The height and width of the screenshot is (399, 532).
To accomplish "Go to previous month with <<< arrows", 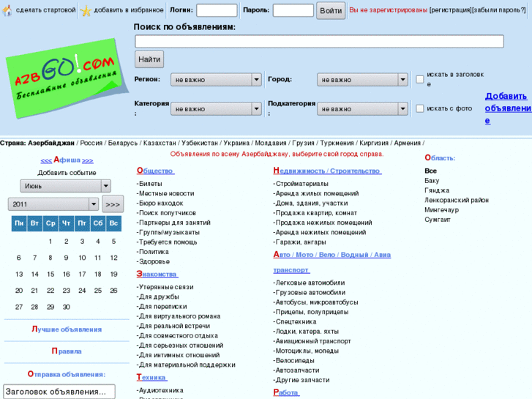I will 46,160.
